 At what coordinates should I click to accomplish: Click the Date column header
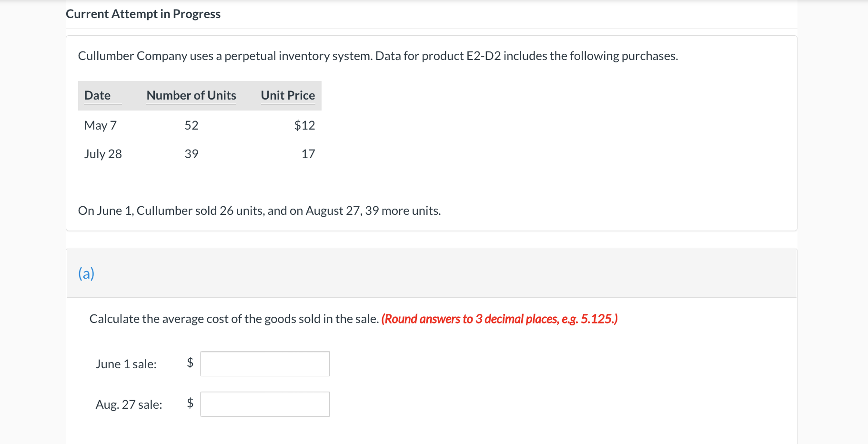pos(97,95)
